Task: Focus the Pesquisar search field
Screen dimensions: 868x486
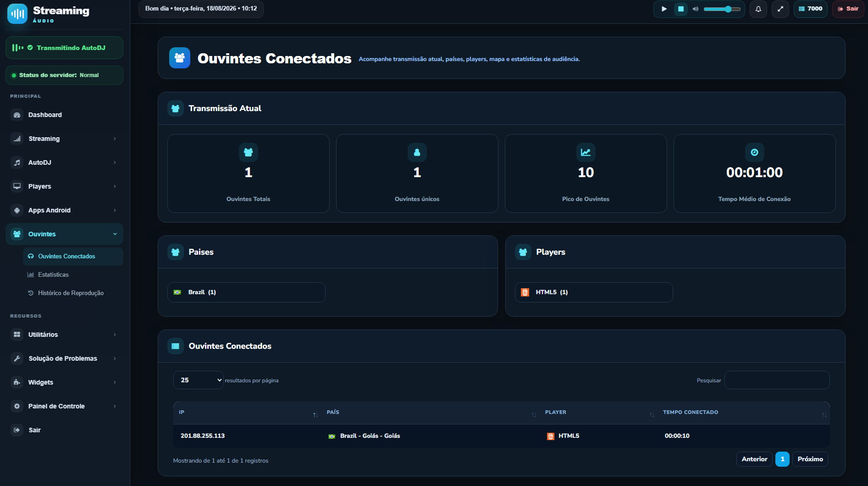Action: point(777,380)
